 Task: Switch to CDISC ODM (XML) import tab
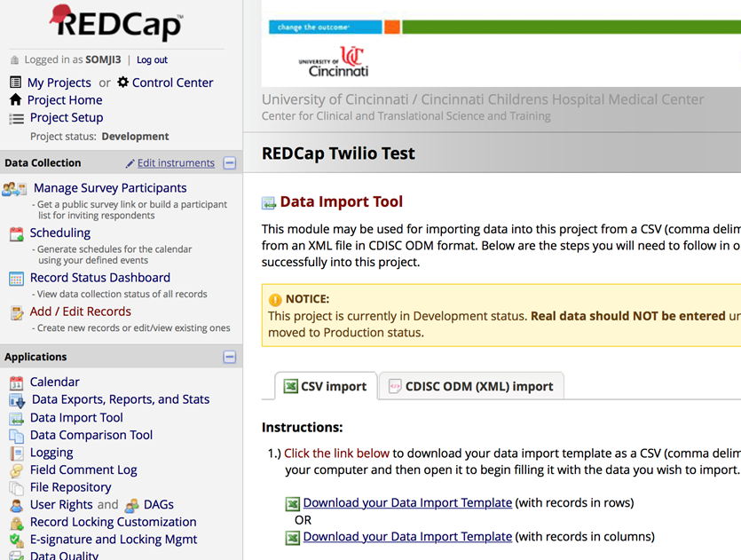click(471, 386)
